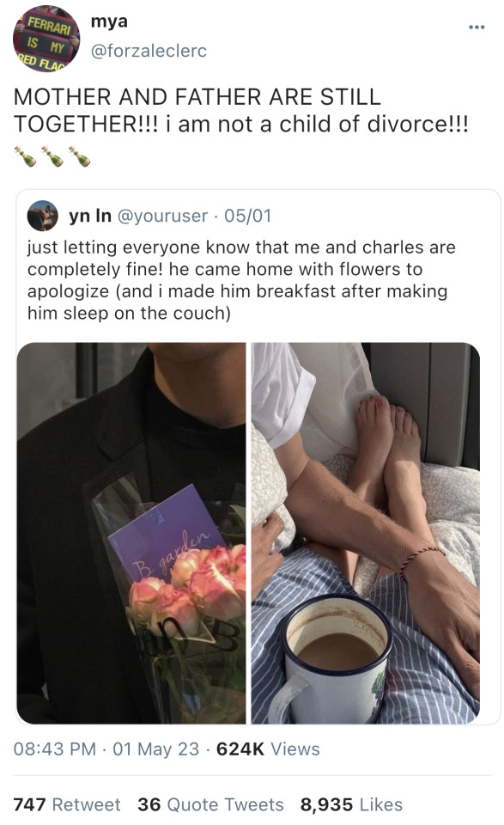Click the quoted tweet date 05/01
Viewport: 504px width, 825px height.
(247, 216)
